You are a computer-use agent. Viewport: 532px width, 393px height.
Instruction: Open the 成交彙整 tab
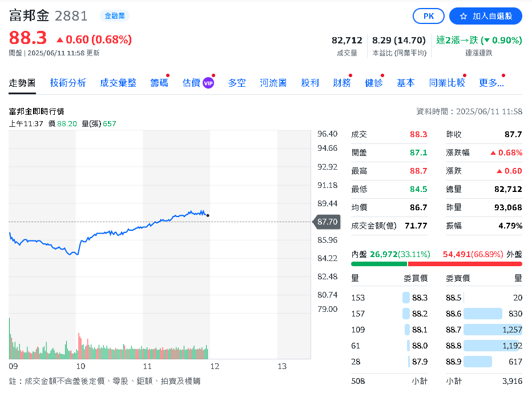[118, 83]
